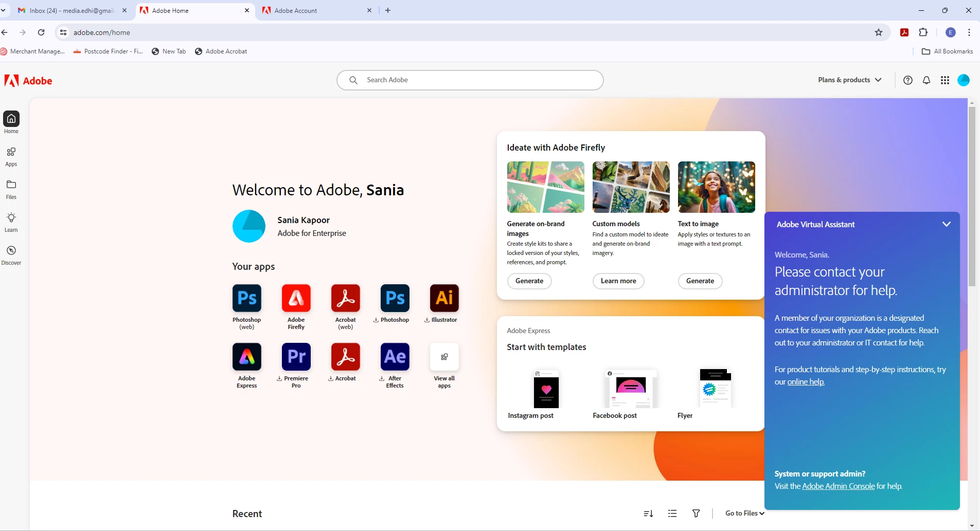Bookmark this page with star icon
The width and height of the screenshot is (980, 531).
tap(879, 32)
